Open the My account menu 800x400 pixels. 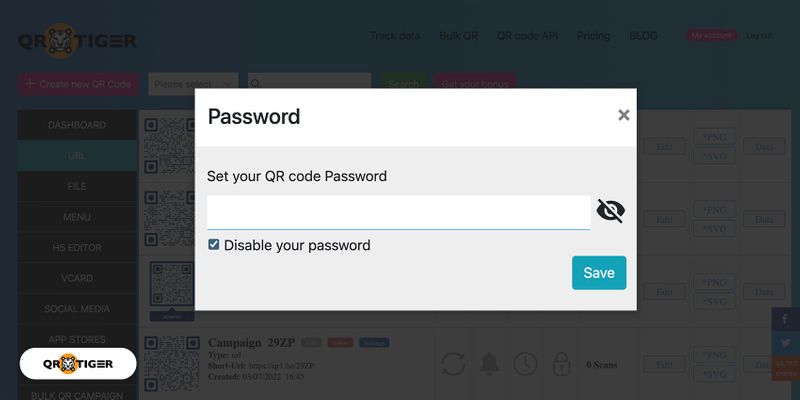pos(711,36)
